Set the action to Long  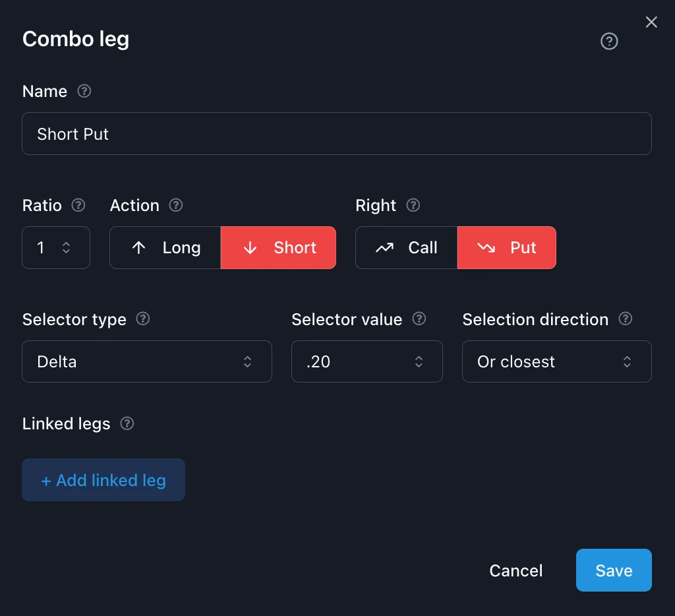click(x=165, y=248)
